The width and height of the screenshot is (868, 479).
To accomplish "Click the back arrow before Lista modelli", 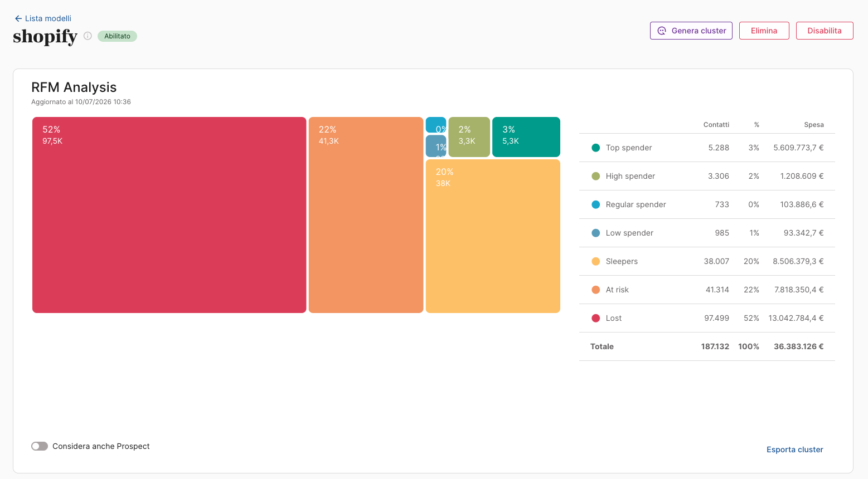I will point(18,18).
